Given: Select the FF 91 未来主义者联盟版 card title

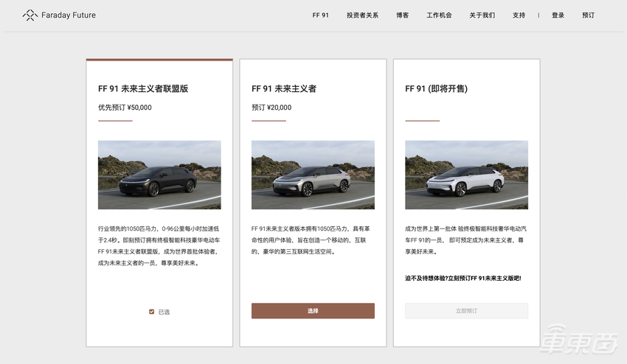Looking at the screenshot, I should pyautogui.click(x=143, y=88).
